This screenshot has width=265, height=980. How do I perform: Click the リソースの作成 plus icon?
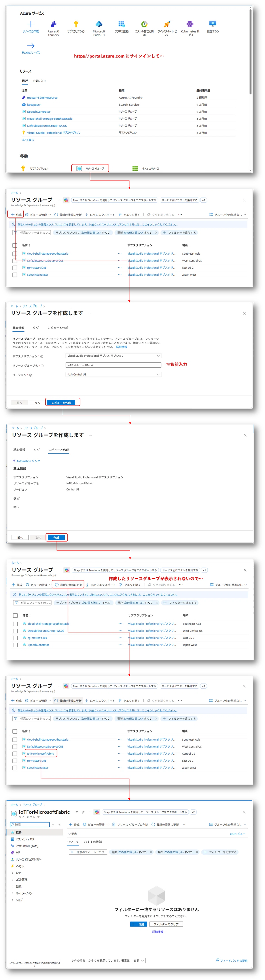(30, 24)
